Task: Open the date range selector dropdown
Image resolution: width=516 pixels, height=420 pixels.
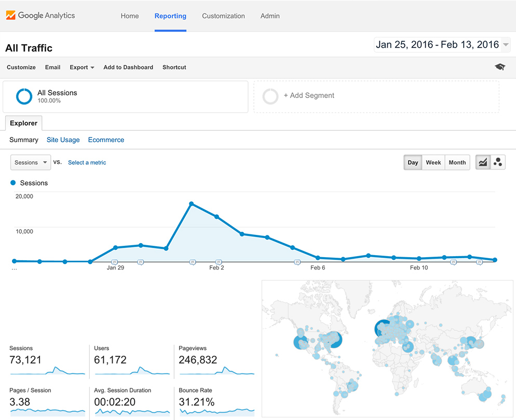Action: click(442, 45)
